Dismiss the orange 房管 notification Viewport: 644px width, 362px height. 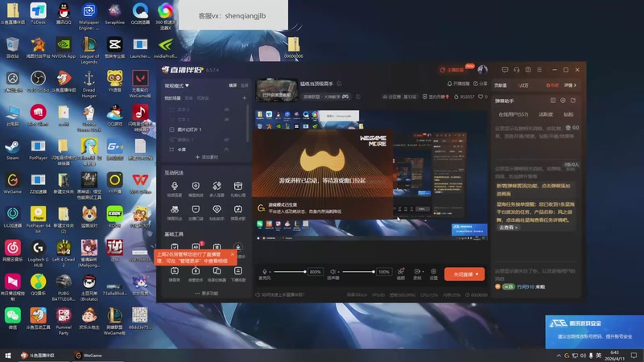232,254
